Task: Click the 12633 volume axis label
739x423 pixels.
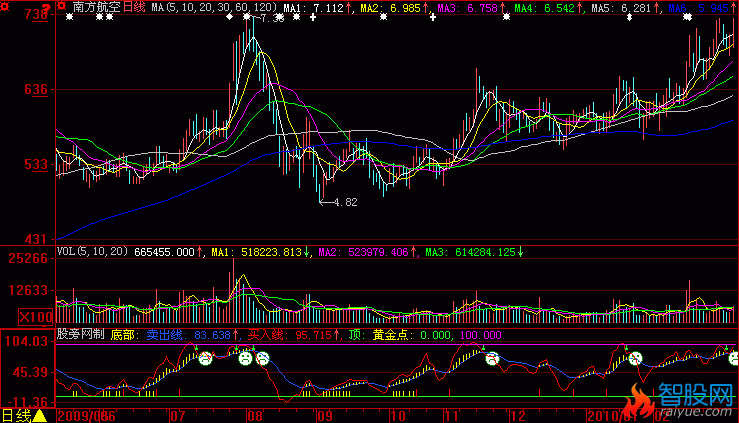Action: click(x=28, y=290)
